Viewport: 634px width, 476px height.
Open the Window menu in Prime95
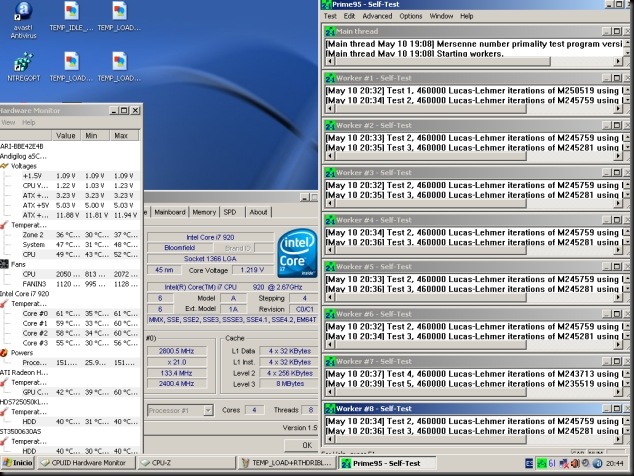tap(441, 16)
